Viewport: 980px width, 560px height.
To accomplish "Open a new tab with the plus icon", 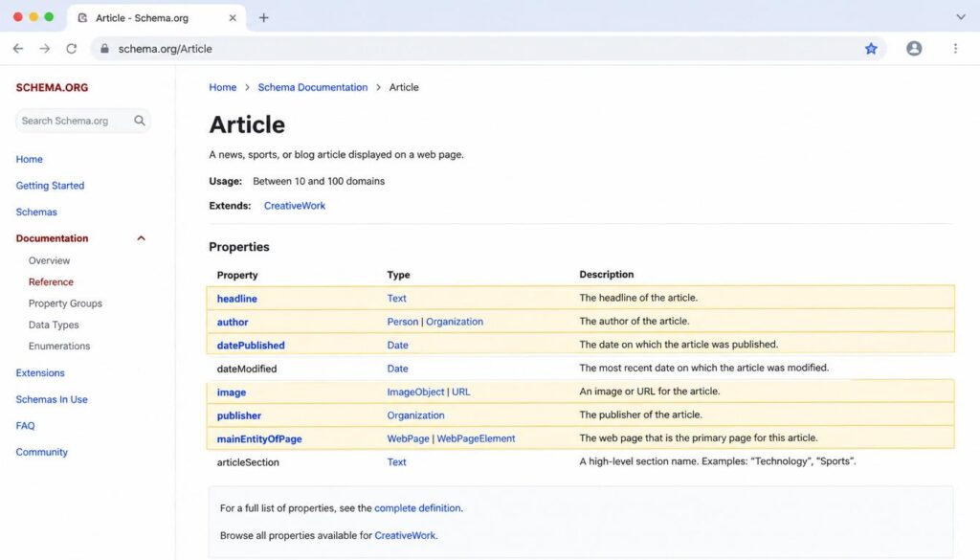I will (x=264, y=18).
